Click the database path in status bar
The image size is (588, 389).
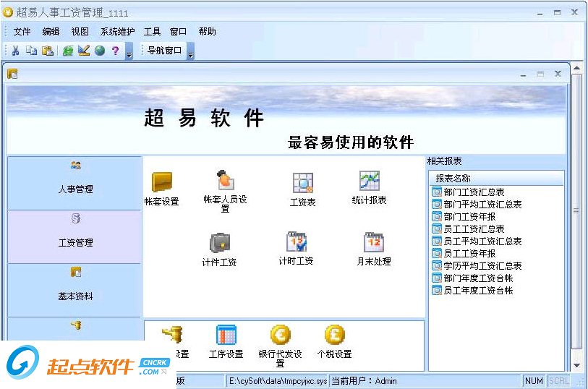click(x=278, y=381)
